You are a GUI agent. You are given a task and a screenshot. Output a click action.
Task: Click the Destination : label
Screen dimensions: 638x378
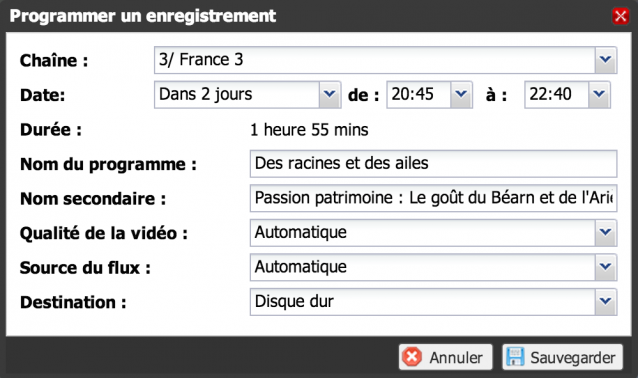click(73, 302)
